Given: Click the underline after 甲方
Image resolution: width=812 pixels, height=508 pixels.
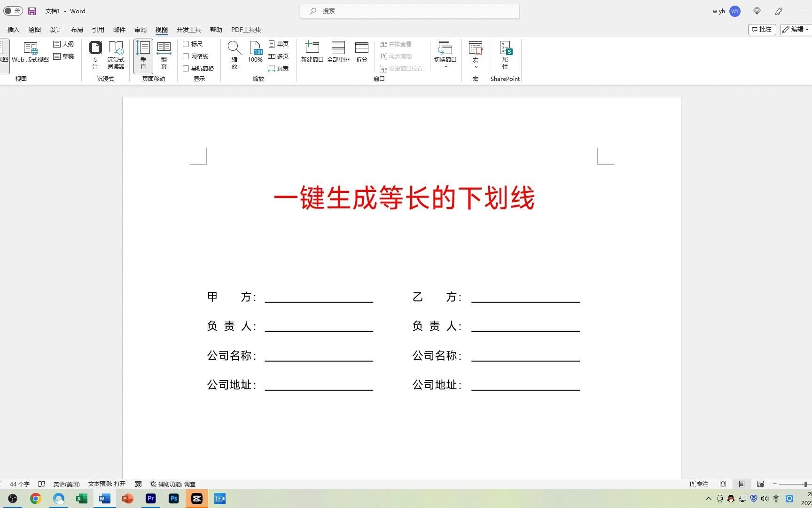Looking at the screenshot, I should pos(319,301).
